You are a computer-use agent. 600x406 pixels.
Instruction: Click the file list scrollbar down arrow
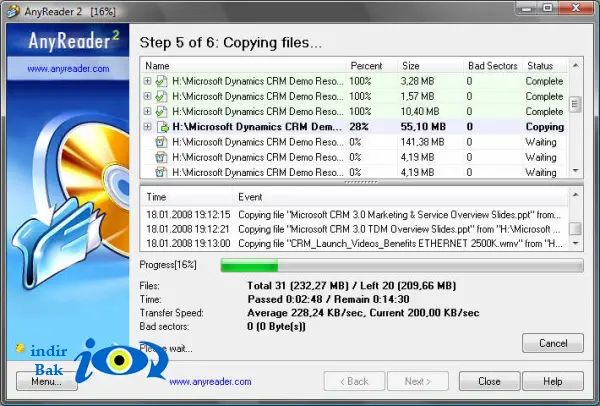[576, 171]
